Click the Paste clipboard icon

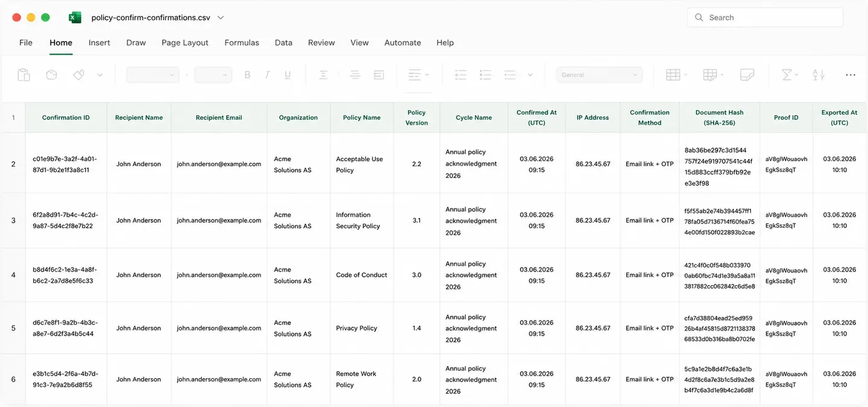[24, 75]
